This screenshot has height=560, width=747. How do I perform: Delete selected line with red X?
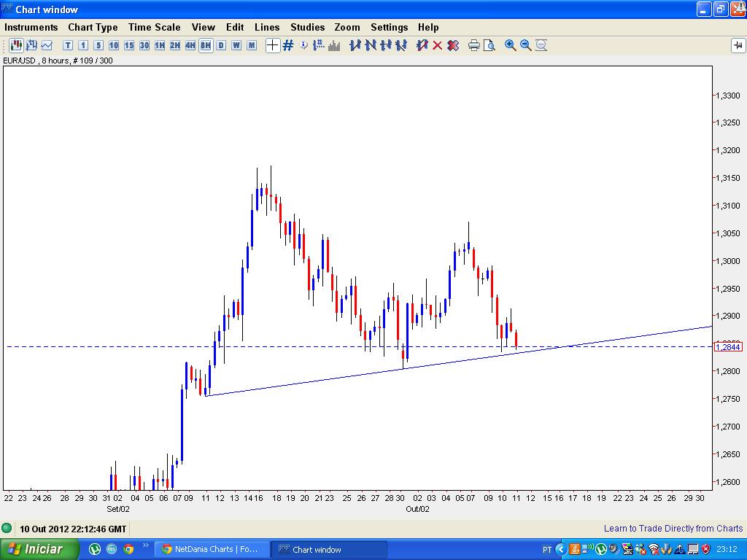(x=438, y=45)
